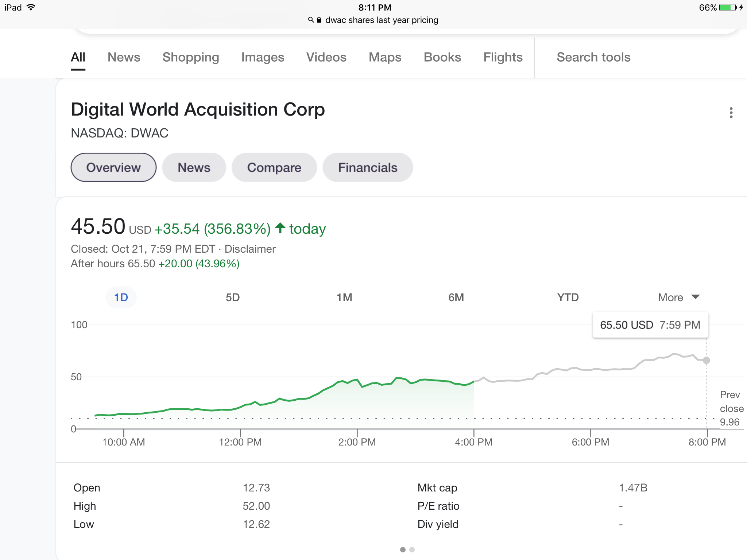Click the High value 52.00
Screen dimensions: 747x560
(x=256, y=506)
